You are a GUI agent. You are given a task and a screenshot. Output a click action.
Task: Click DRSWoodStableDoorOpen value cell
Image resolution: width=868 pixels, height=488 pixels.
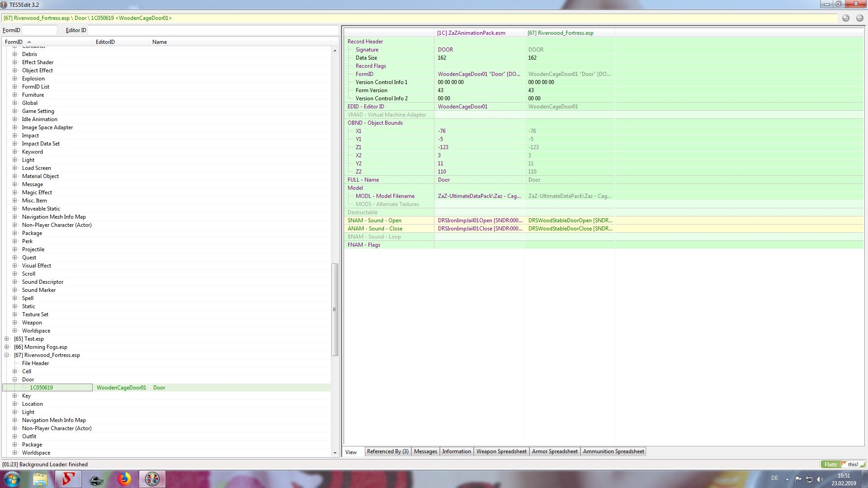(x=570, y=221)
